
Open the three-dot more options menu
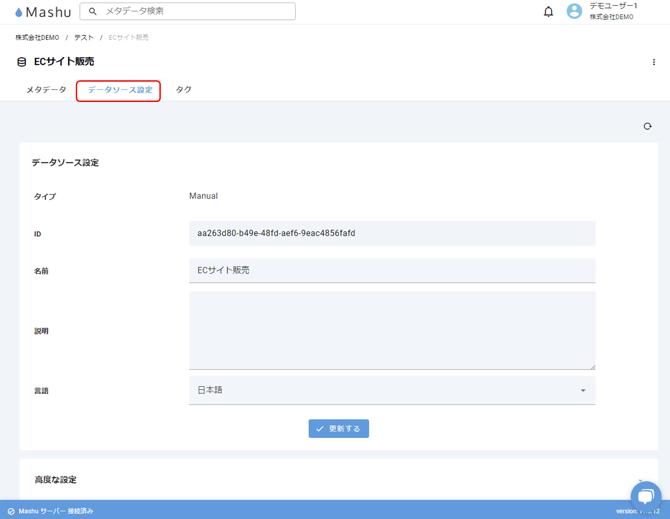(x=654, y=62)
